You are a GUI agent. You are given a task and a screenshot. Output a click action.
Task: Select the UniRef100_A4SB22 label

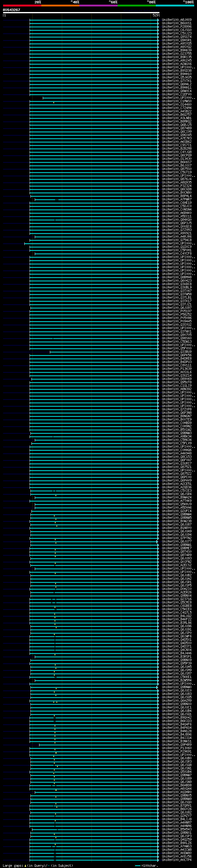click(176, 111)
